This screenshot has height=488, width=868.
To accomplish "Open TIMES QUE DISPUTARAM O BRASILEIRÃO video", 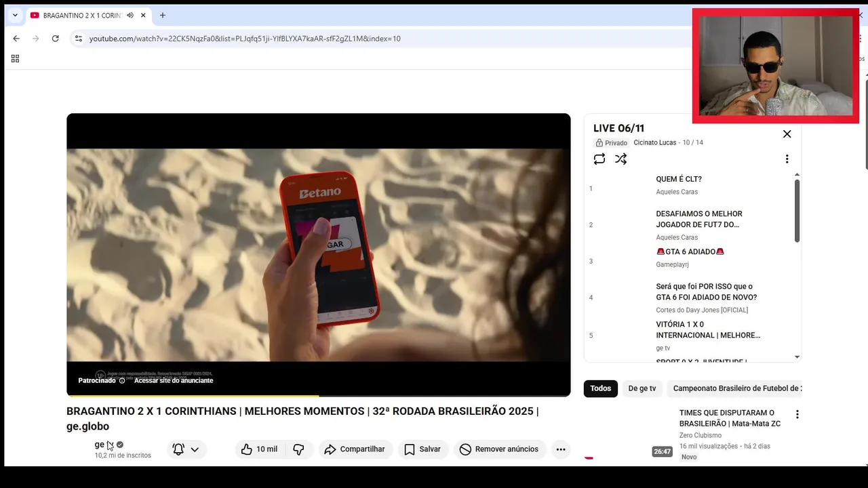I will tap(730, 418).
